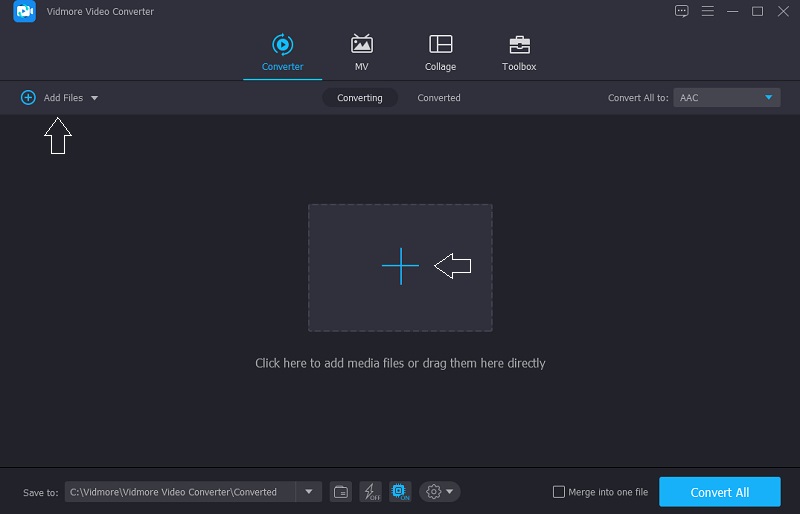Open the Collage tab
This screenshot has height=514, width=800.
440,53
